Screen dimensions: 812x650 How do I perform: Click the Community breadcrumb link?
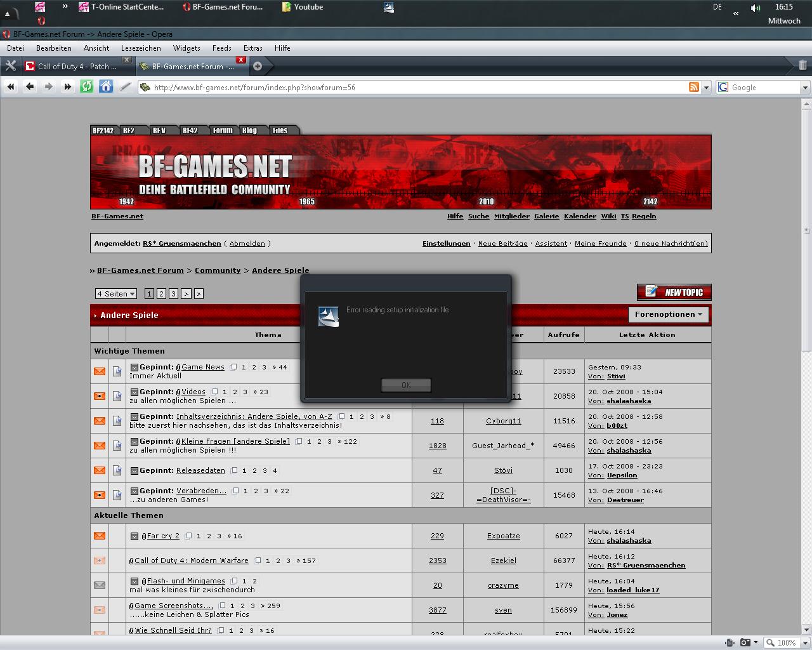[x=218, y=270]
